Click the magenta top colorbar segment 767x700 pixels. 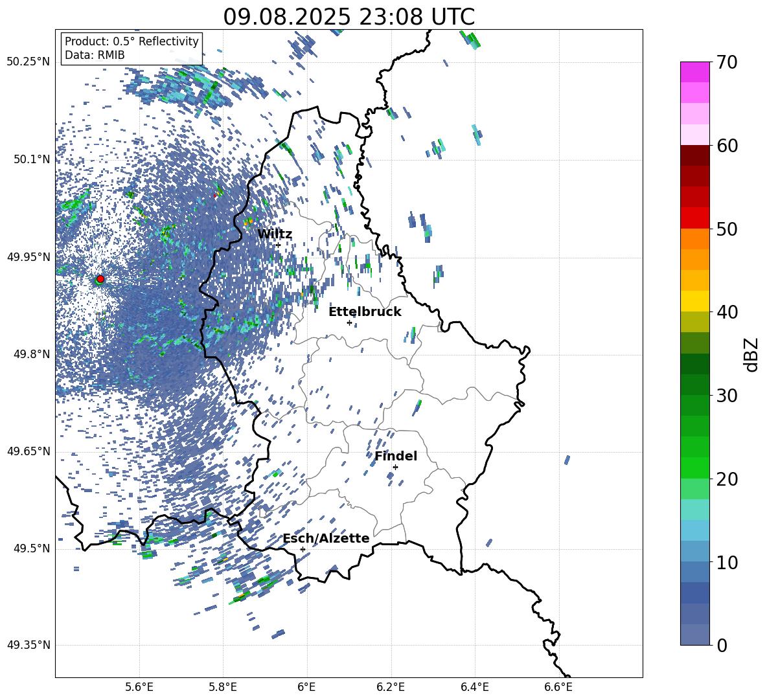(x=695, y=73)
